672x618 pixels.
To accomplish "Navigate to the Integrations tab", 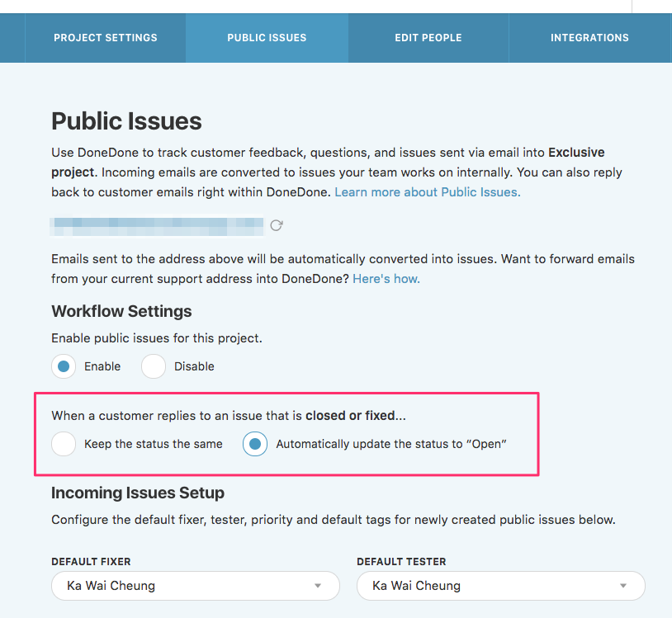I will pos(589,37).
